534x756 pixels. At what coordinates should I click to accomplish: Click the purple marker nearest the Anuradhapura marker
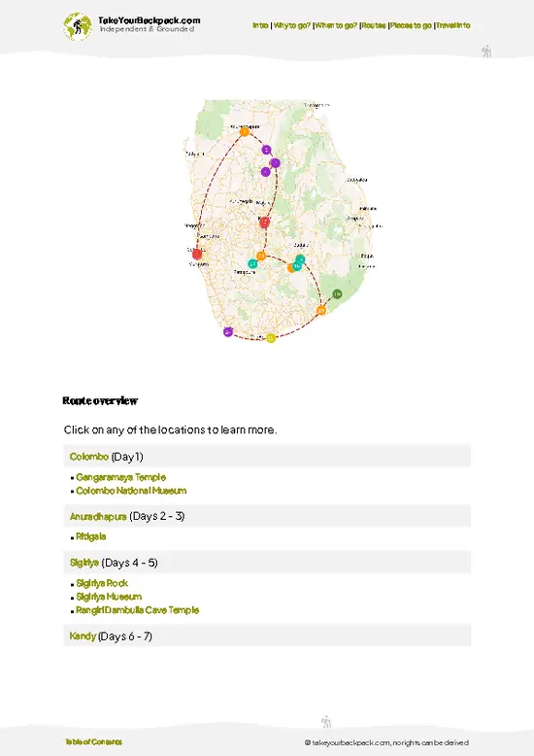pos(267,150)
